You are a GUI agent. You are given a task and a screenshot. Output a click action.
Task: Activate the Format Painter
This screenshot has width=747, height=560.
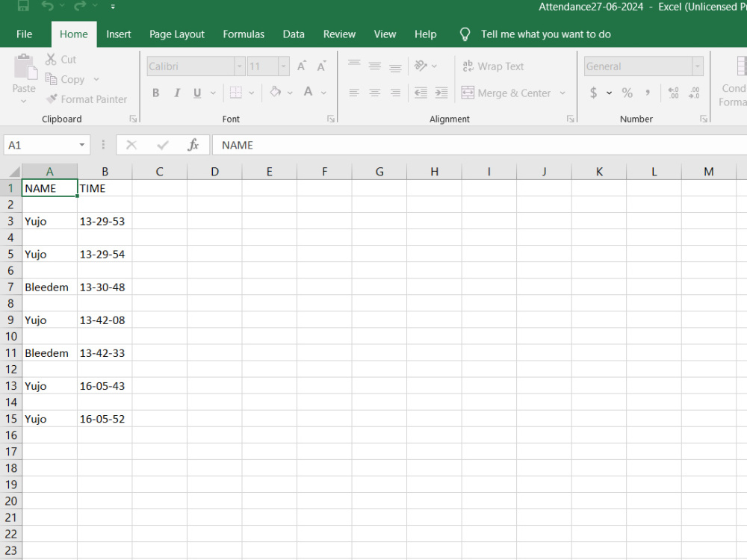coord(87,99)
